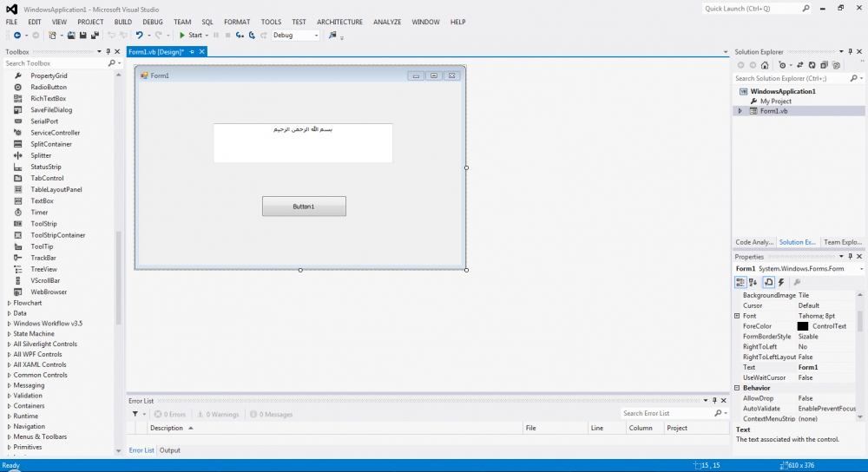Open the DEBUG menu

(153, 23)
